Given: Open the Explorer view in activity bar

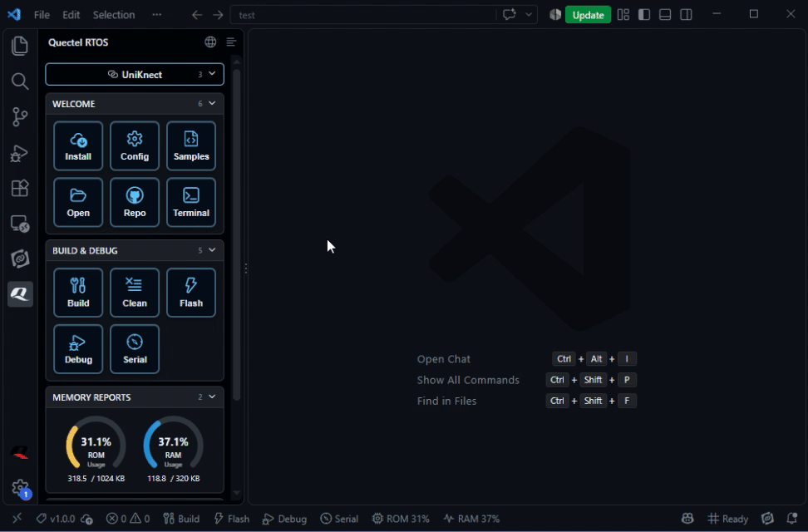Looking at the screenshot, I should point(20,46).
